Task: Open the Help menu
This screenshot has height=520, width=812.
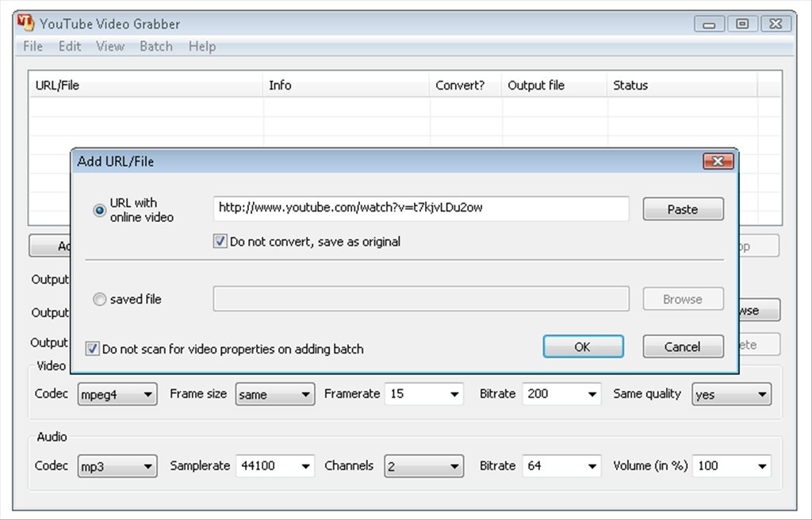Action: pyautogui.click(x=202, y=46)
